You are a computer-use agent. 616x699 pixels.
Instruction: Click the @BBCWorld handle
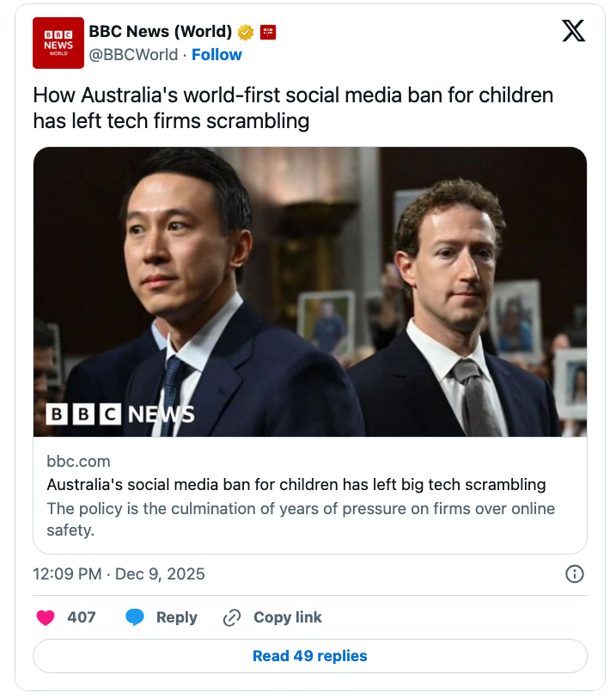134,54
